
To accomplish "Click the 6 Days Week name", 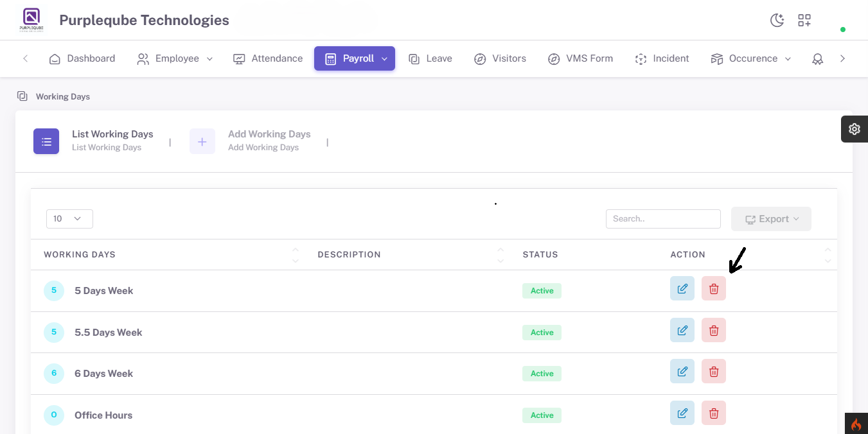I will pos(103,374).
